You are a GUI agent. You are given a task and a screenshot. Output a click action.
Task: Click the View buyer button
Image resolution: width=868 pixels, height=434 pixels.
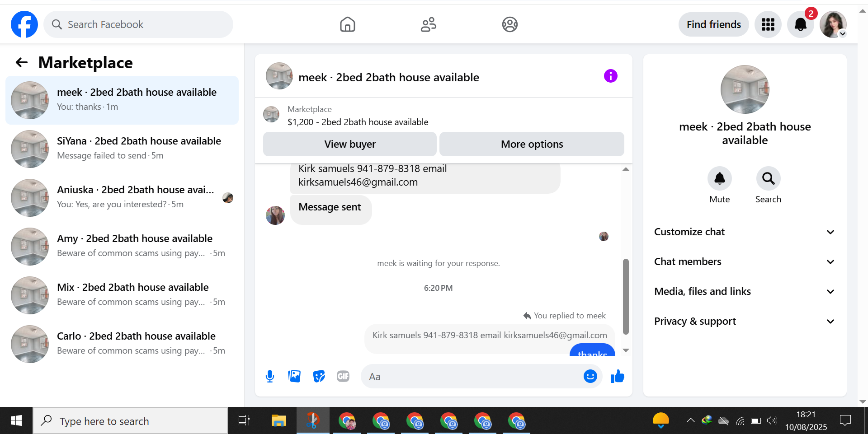(350, 144)
